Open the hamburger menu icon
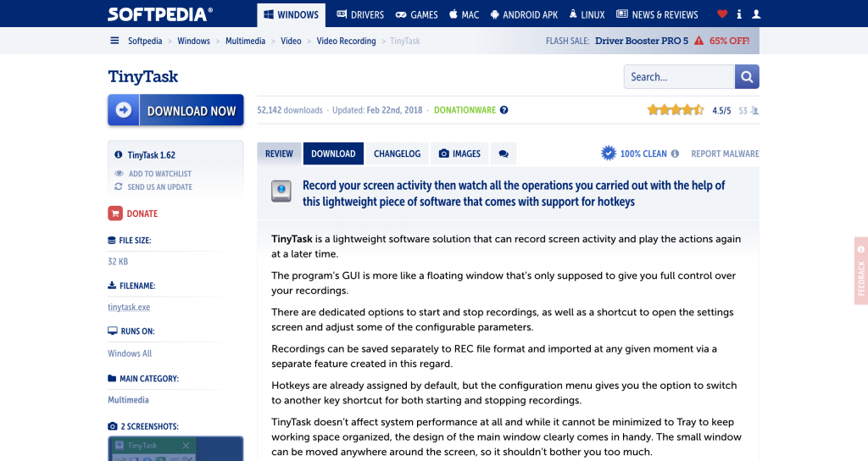 114,41
